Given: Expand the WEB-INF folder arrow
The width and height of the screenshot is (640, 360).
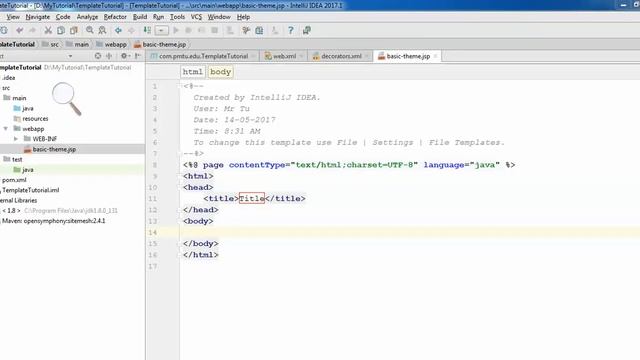Looking at the screenshot, I should 16,139.
